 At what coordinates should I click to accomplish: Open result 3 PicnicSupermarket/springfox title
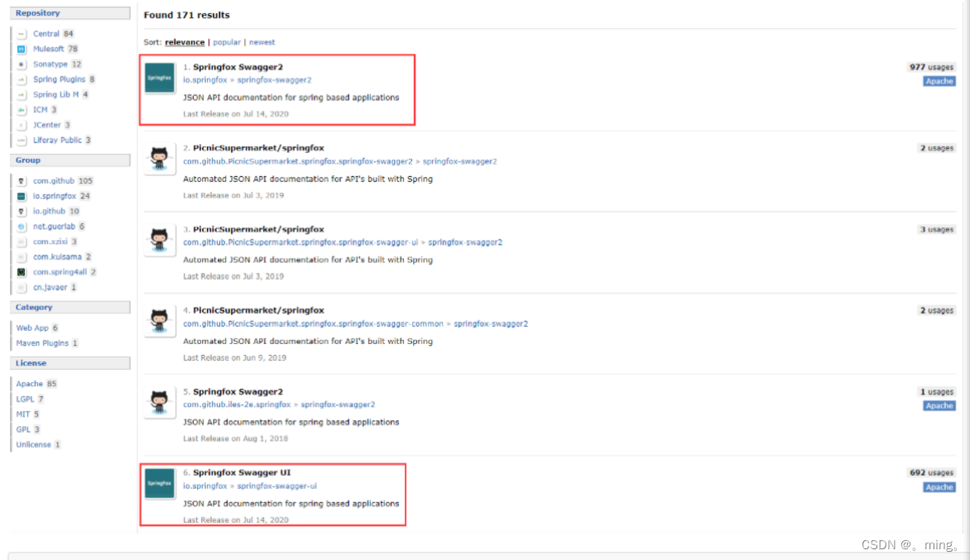[x=258, y=228]
